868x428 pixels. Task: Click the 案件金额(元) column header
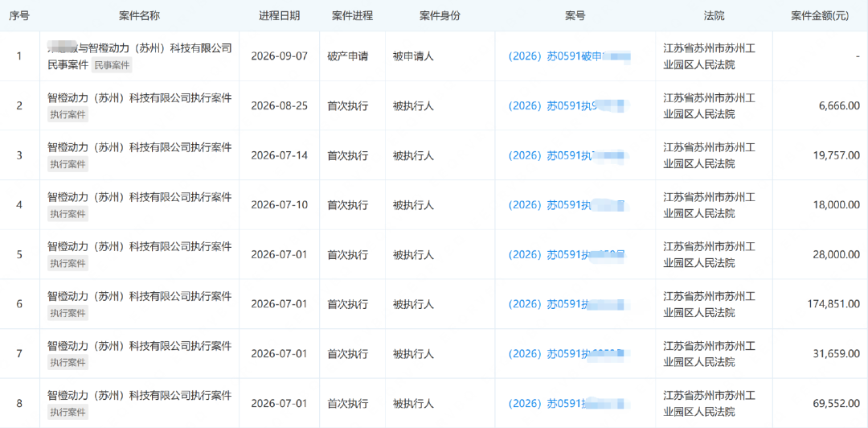820,15
